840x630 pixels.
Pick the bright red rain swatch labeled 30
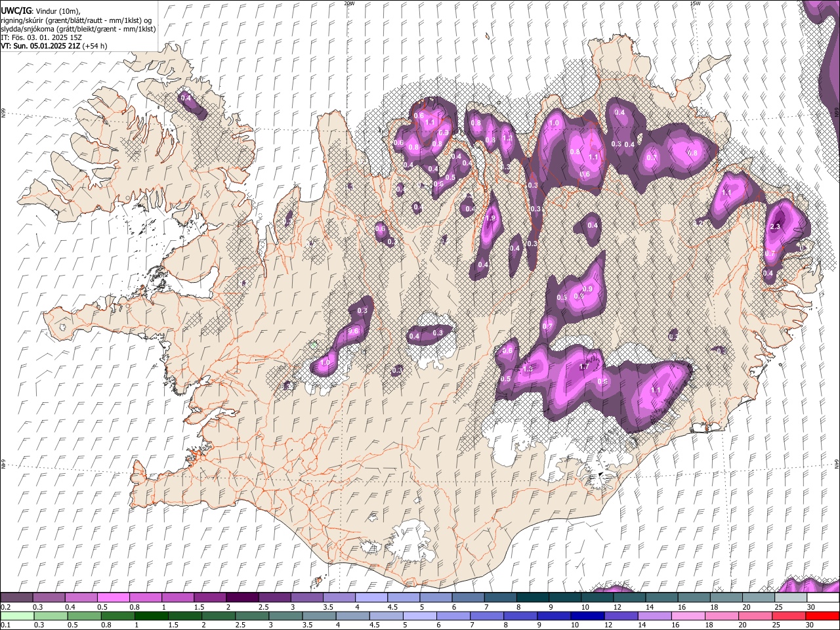[823, 616]
